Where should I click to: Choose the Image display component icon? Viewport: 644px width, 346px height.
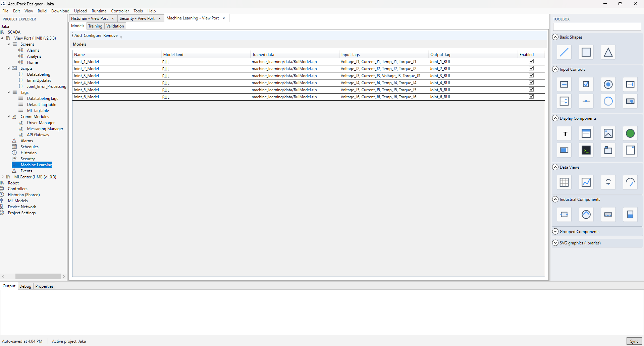(608, 133)
